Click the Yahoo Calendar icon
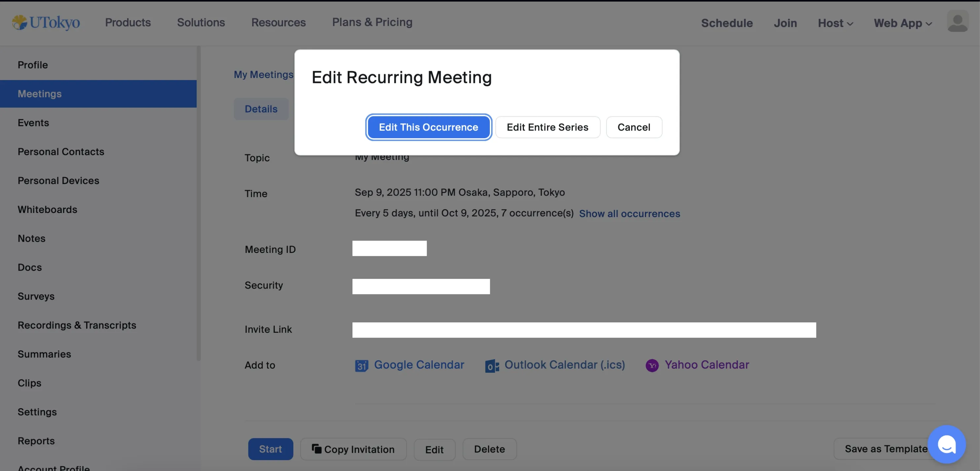 pos(652,366)
